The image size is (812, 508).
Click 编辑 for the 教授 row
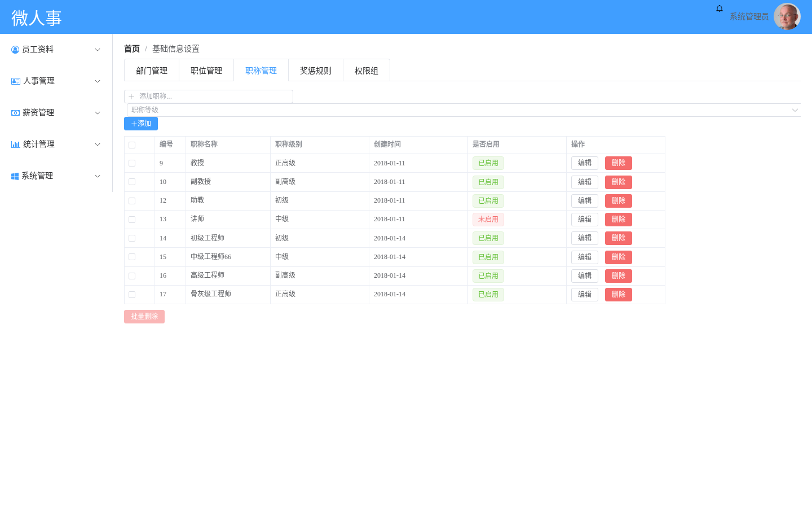pos(585,163)
